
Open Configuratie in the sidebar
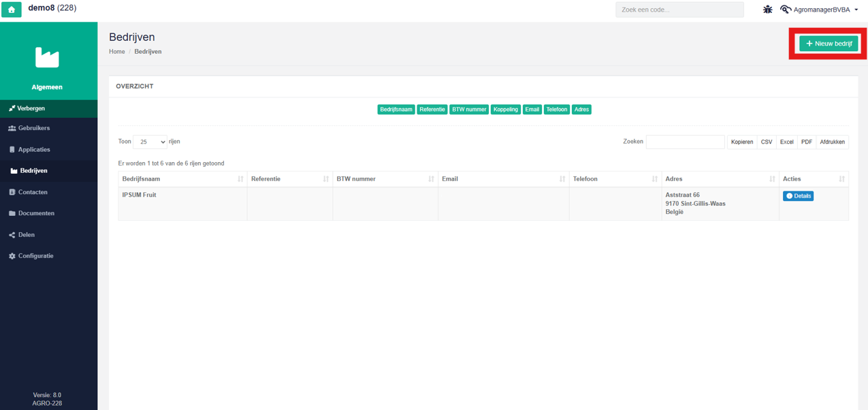coord(48,256)
